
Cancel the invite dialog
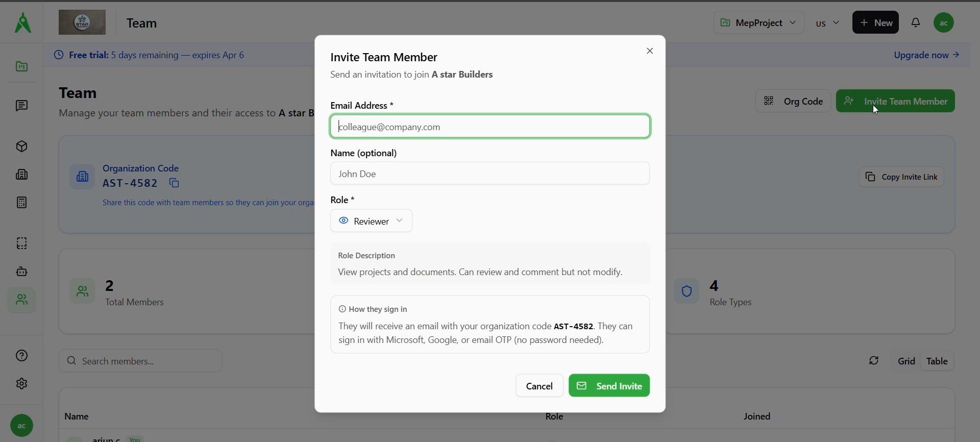tap(539, 386)
